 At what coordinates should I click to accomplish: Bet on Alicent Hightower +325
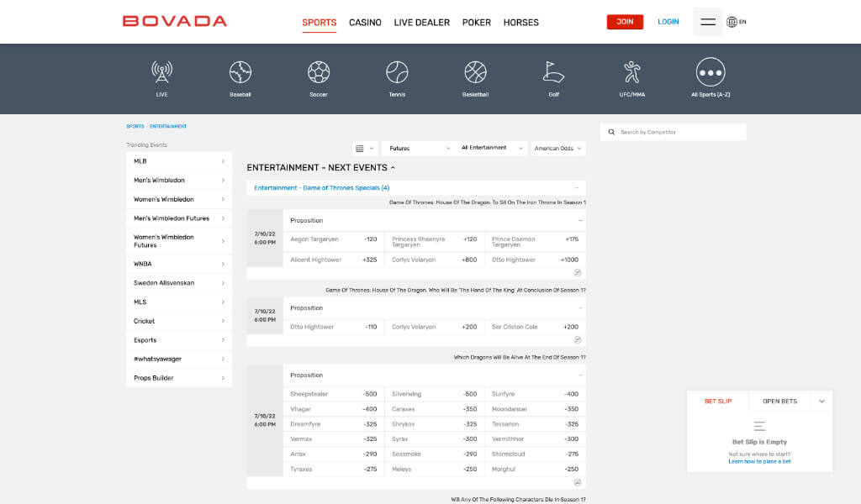point(333,260)
